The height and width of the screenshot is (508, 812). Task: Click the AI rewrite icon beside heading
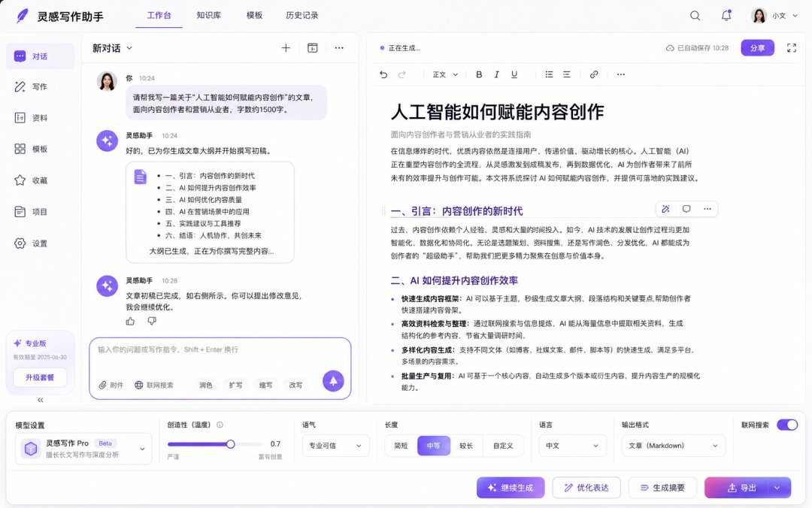pyautogui.click(x=666, y=209)
